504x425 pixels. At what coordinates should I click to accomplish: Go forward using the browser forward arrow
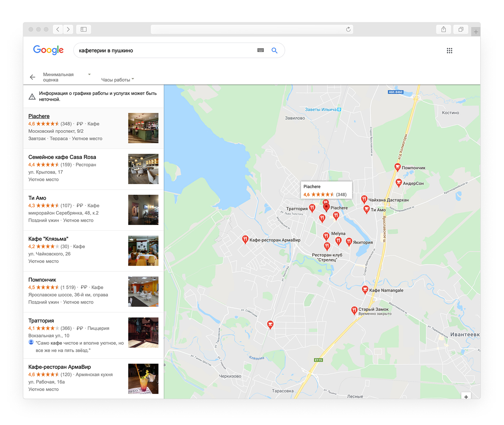point(68,30)
